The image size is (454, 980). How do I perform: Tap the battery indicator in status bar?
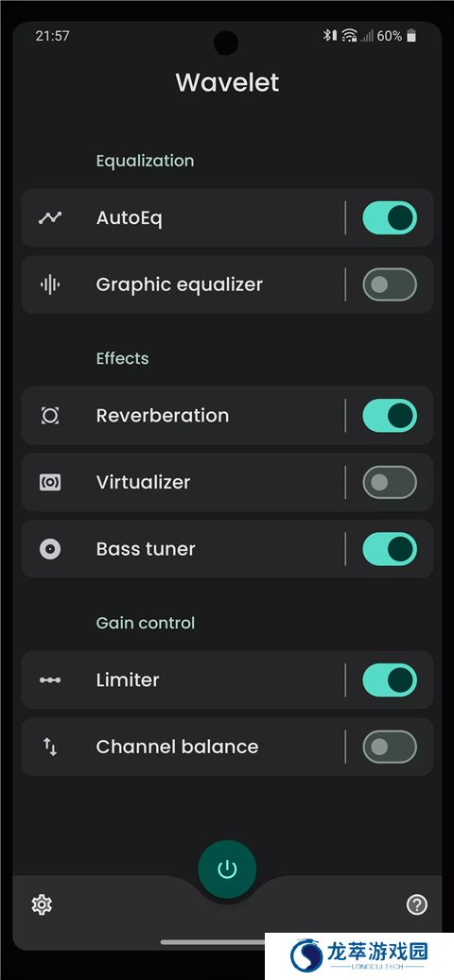tap(411, 36)
